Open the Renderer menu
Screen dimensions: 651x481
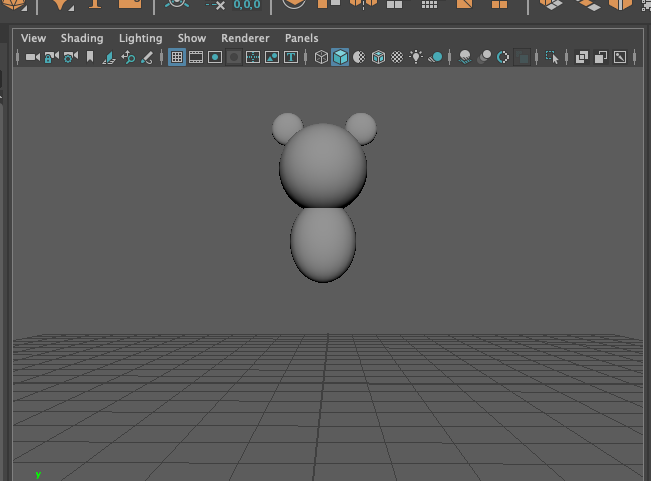click(x=245, y=38)
